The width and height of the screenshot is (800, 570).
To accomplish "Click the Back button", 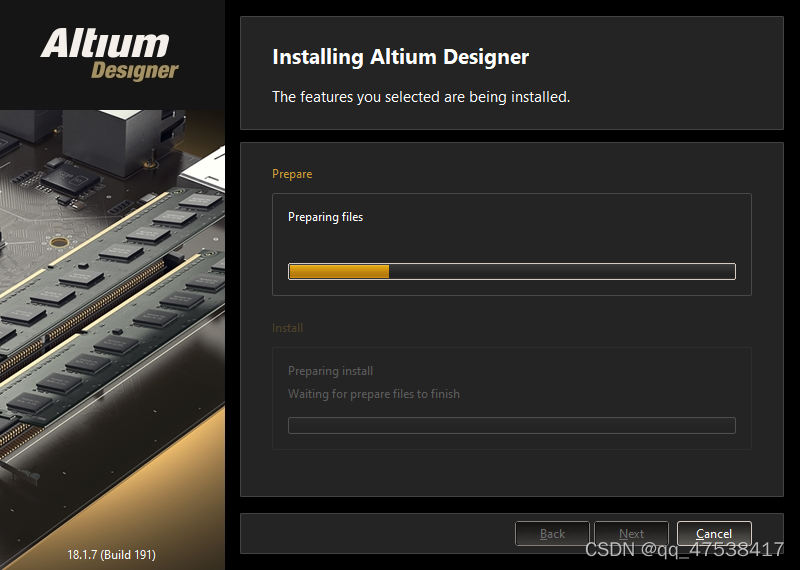I will pos(552,533).
